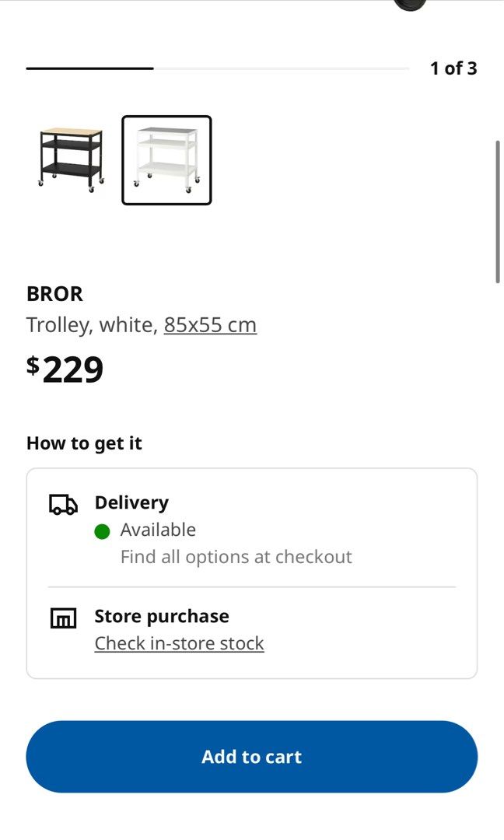Click the Store purchase section heading
504x840 pixels.
(161, 616)
